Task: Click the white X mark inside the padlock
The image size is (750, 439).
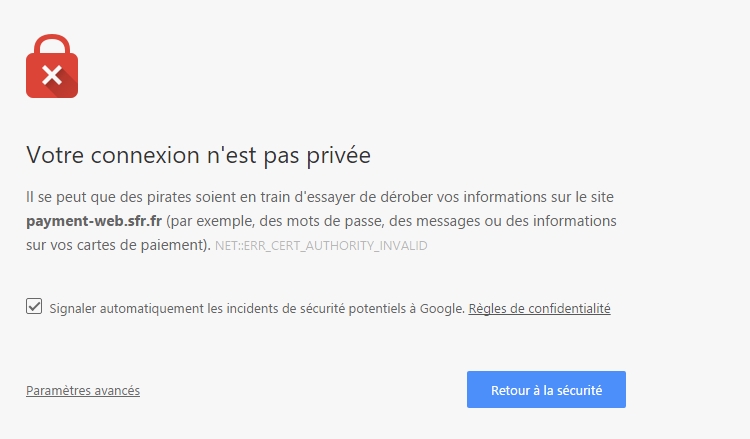Action: [x=52, y=75]
